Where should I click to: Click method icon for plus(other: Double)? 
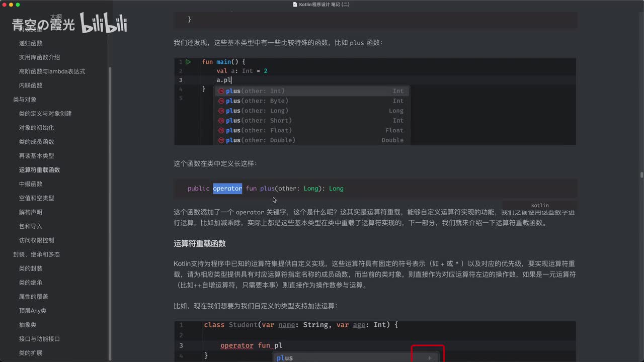[x=221, y=140]
